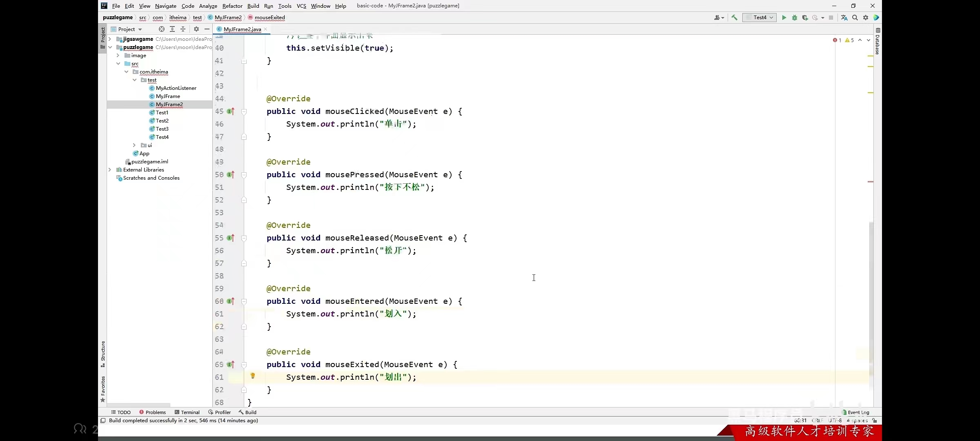Click the red error stripe marker in the right gutter
The image size is (980, 441).
pos(871,182)
